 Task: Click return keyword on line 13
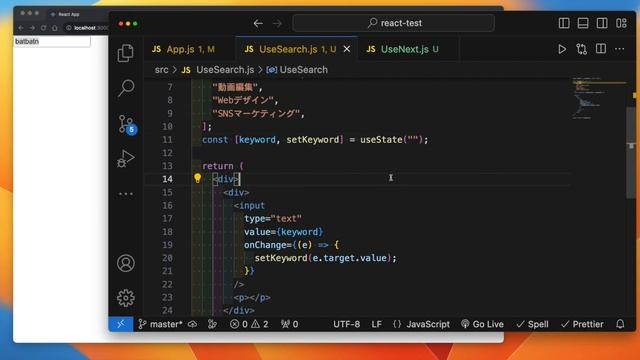tap(218, 166)
